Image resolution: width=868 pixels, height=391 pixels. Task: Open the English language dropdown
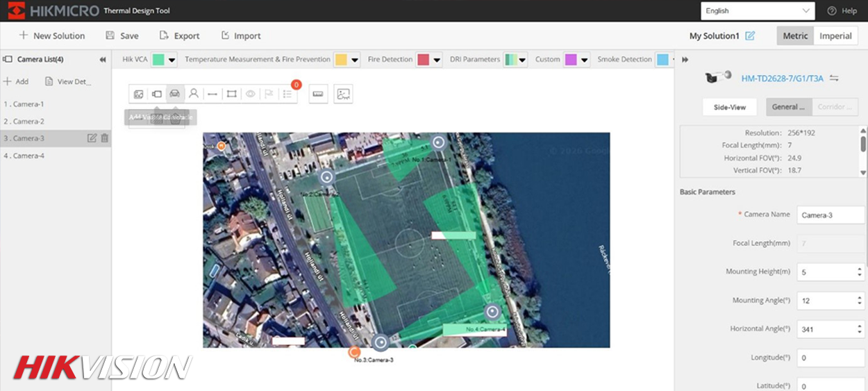tap(757, 11)
